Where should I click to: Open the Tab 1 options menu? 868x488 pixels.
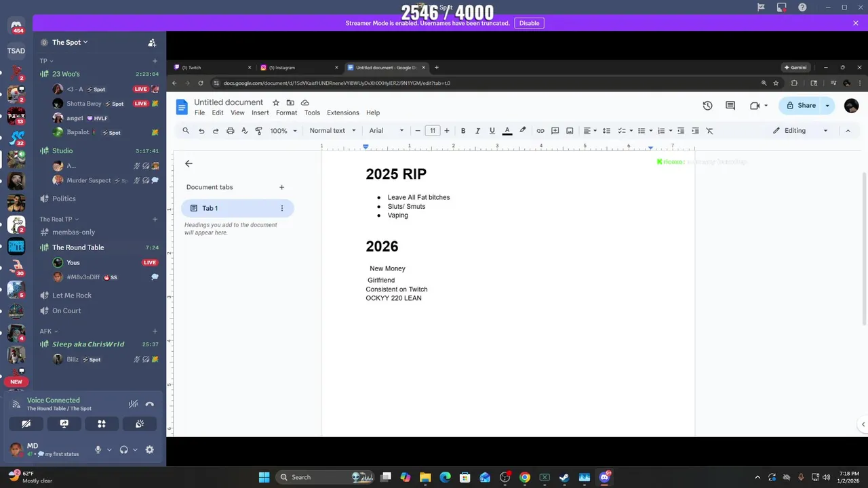pyautogui.click(x=282, y=208)
